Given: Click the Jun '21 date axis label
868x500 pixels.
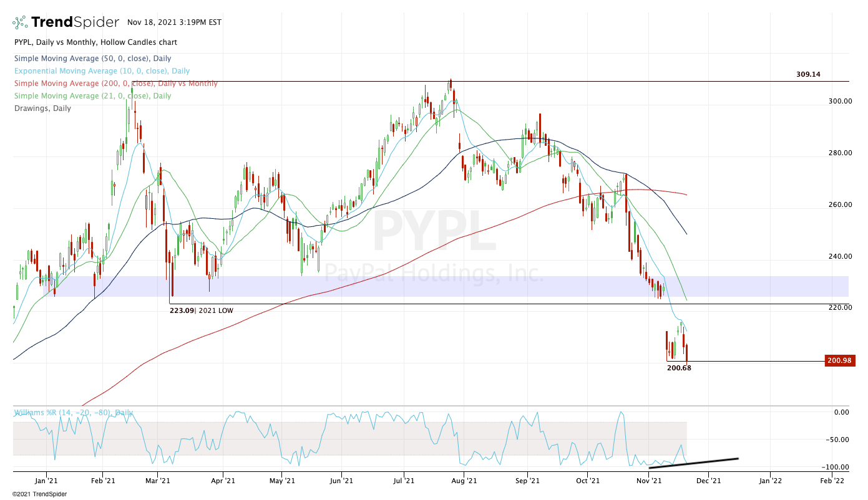Looking at the screenshot, I should point(341,481).
